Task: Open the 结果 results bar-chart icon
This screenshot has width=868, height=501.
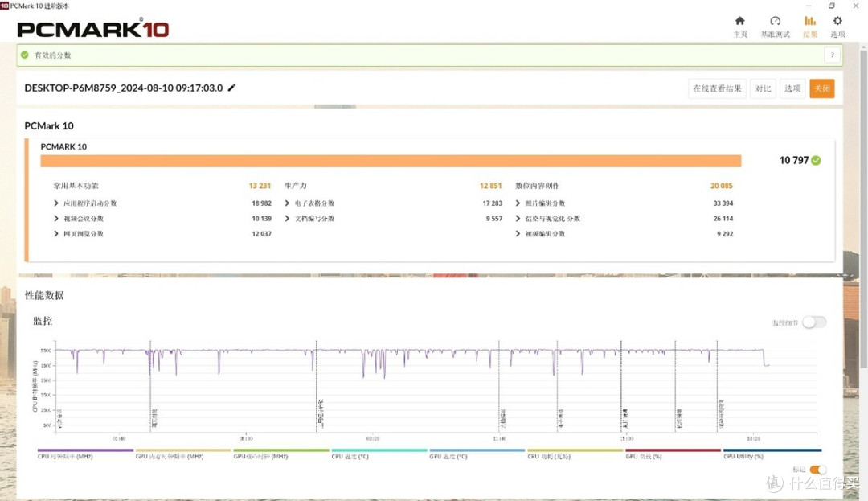Action: tap(810, 21)
